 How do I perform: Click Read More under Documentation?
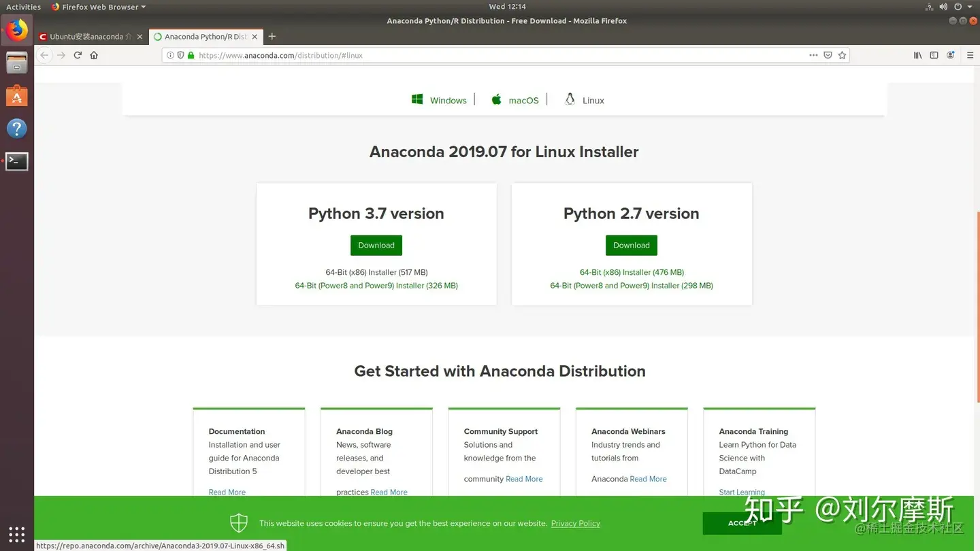tap(227, 492)
